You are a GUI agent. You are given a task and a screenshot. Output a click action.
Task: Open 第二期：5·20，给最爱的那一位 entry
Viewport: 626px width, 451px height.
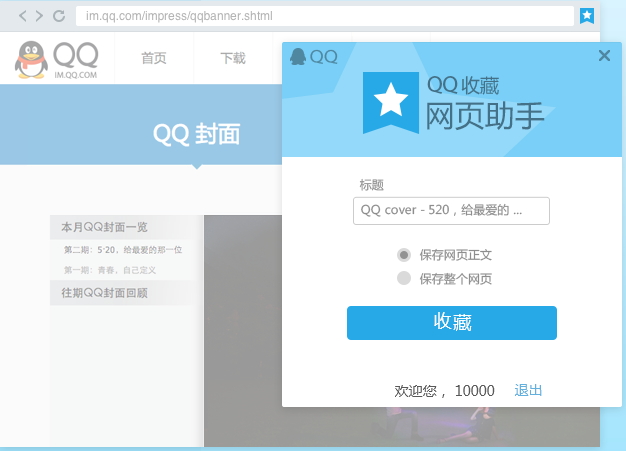[x=123, y=250]
